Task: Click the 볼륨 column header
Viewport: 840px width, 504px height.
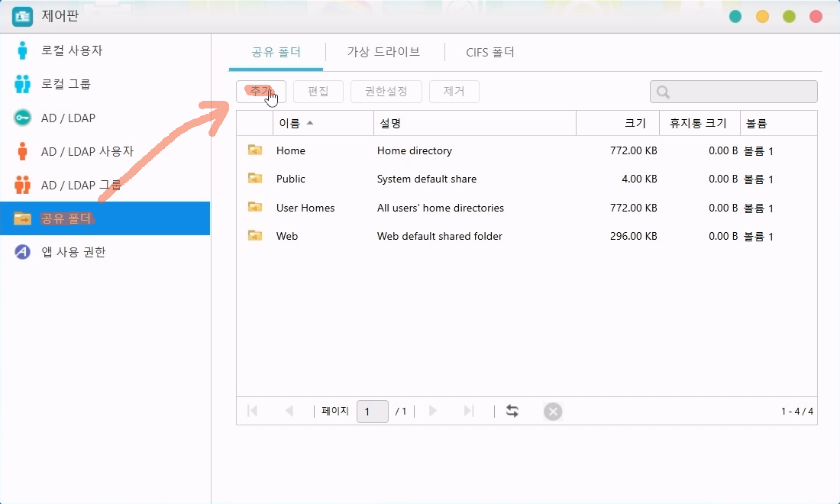Action: pos(756,123)
